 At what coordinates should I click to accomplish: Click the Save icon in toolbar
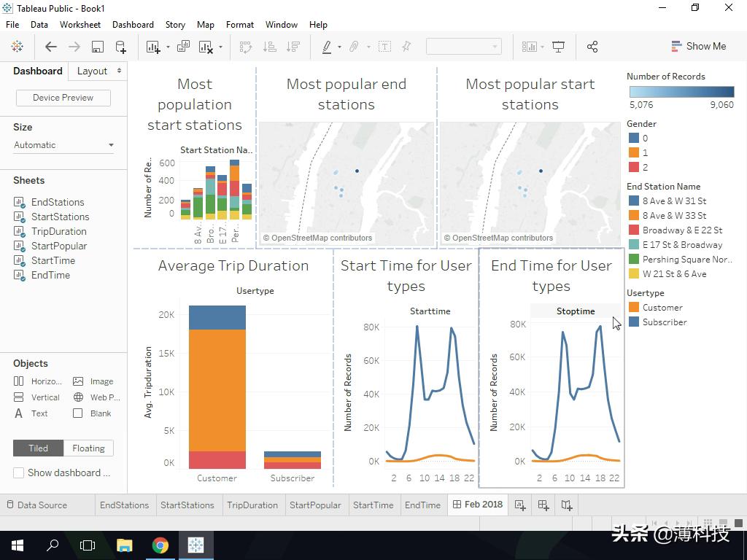(x=97, y=47)
